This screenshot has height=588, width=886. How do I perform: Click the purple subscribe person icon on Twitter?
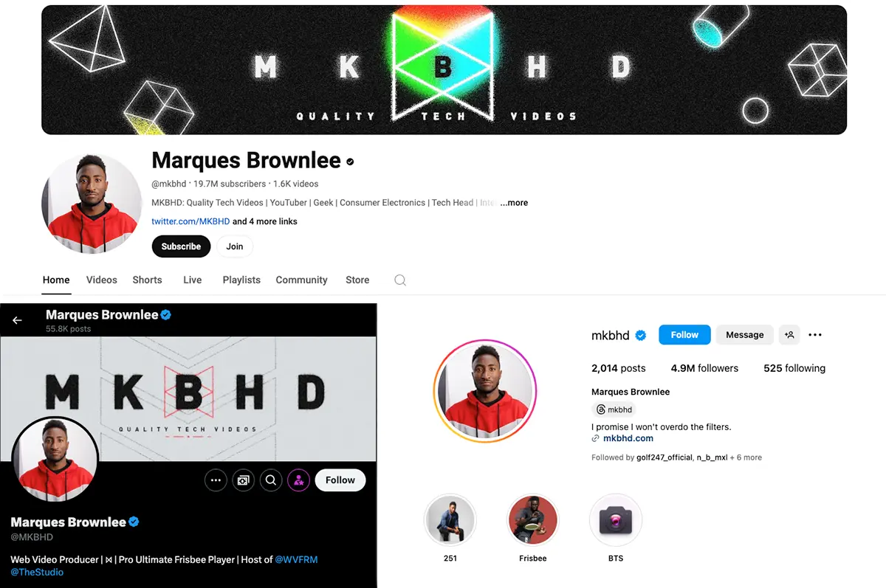click(298, 480)
